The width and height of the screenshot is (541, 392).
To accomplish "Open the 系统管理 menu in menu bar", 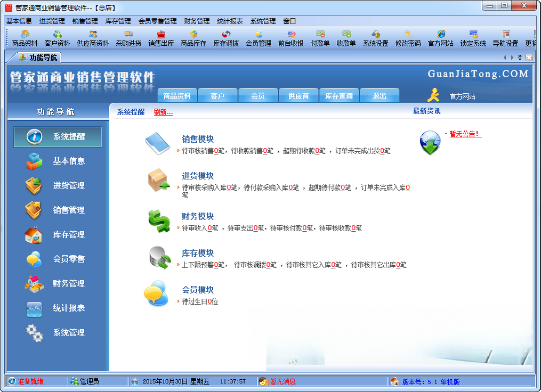I will [263, 21].
